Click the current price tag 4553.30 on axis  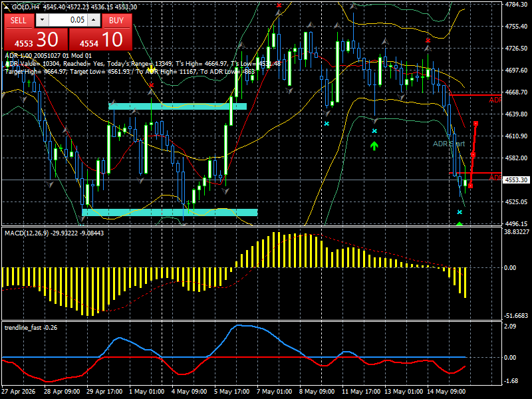click(x=516, y=180)
